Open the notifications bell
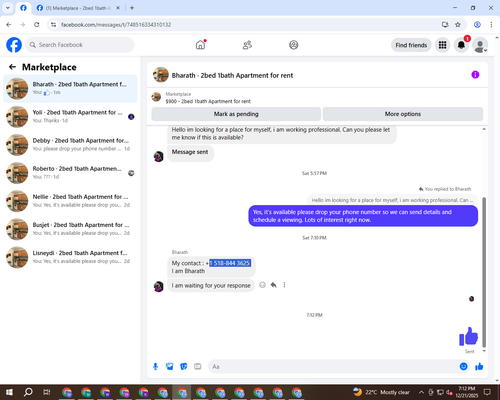The image size is (500, 400). [x=461, y=45]
